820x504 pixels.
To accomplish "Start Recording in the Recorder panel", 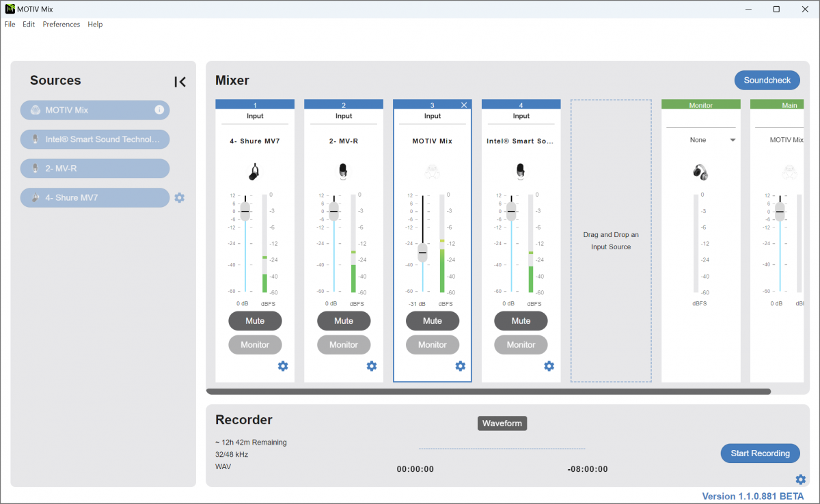I will 760,453.
